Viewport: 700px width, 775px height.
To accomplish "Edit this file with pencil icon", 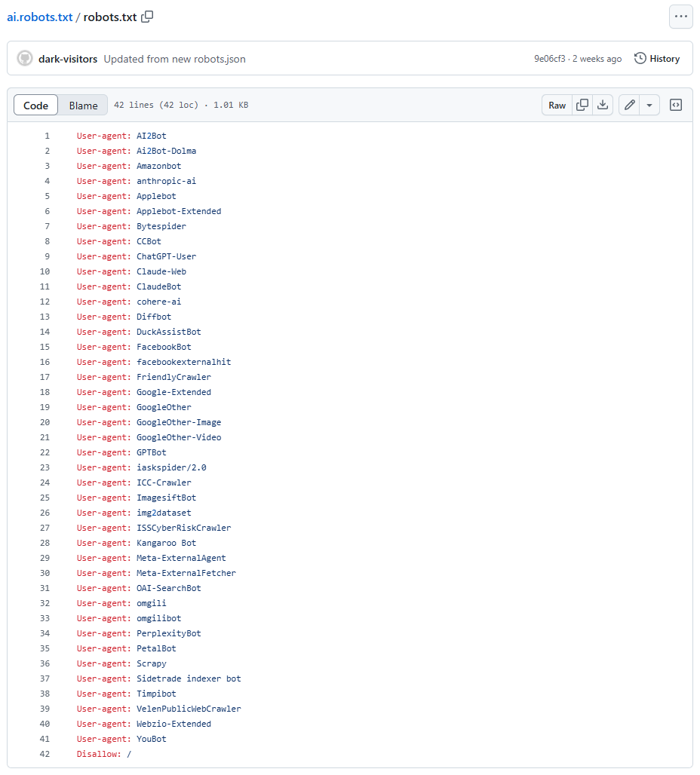I will 629,105.
